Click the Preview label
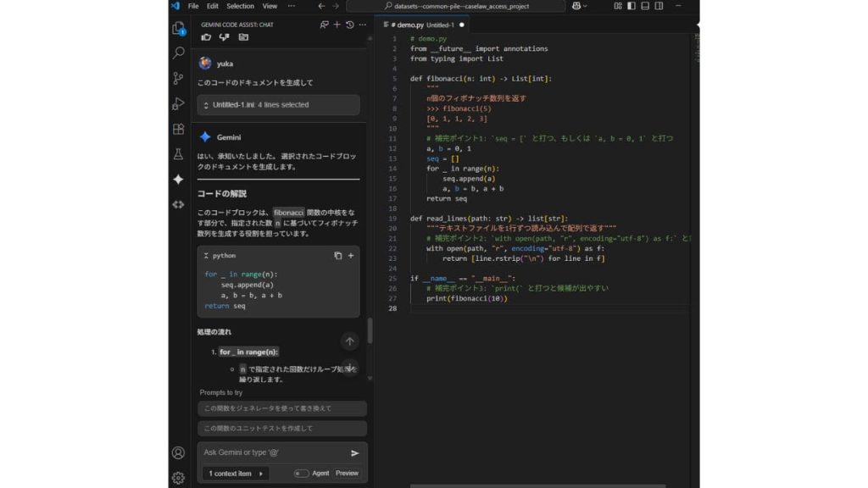868x488 pixels. point(347,474)
